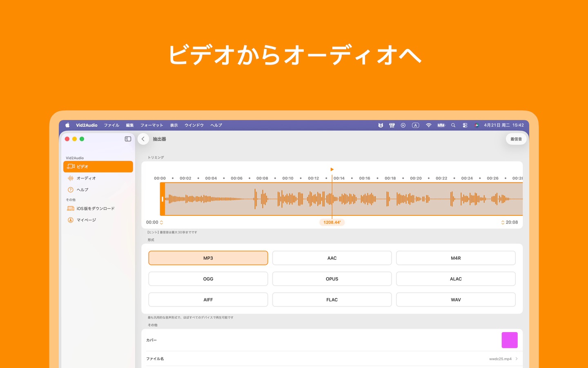The image size is (588, 368).
Task: Select the ビデオ sidebar item
Action: click(x=98, y=166)
